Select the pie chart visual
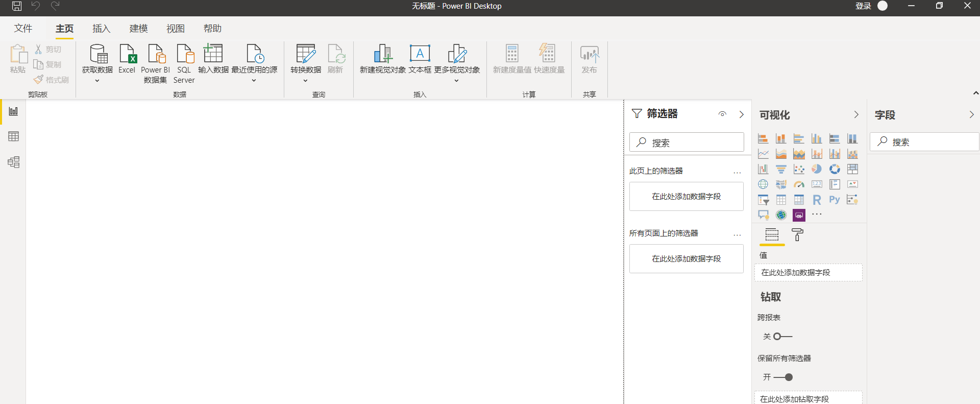The width and height of the screenshot is (980, 404). [x=817, y=169]
